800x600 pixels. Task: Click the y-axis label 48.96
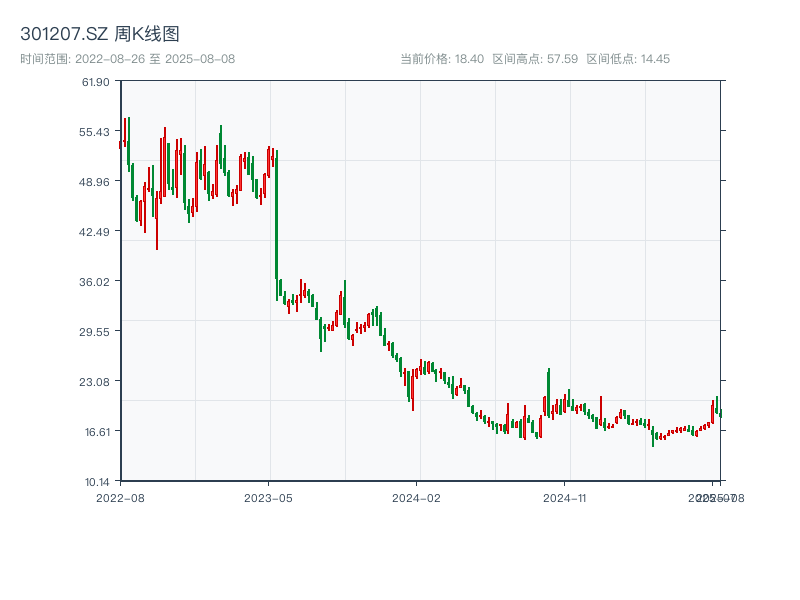click(94, 182)
